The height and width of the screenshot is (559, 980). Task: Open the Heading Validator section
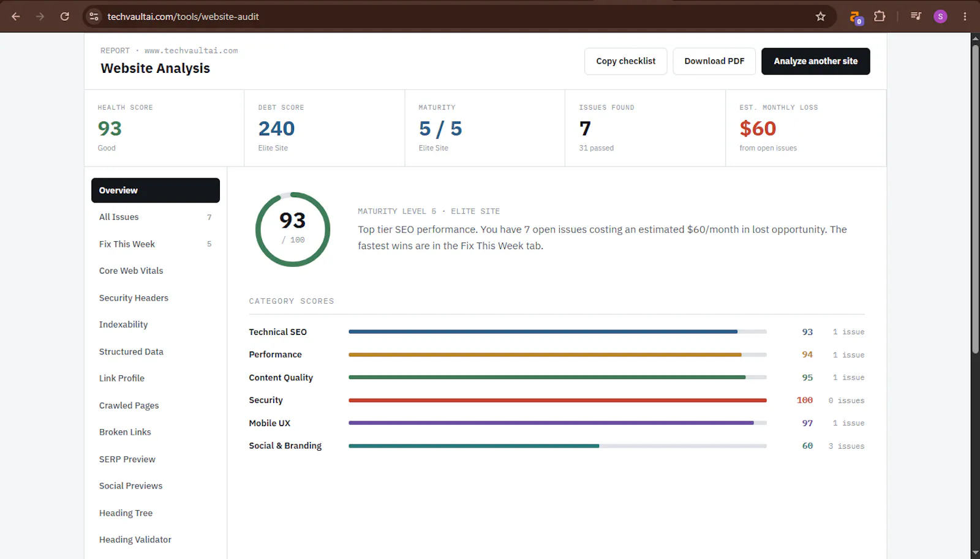156,539
